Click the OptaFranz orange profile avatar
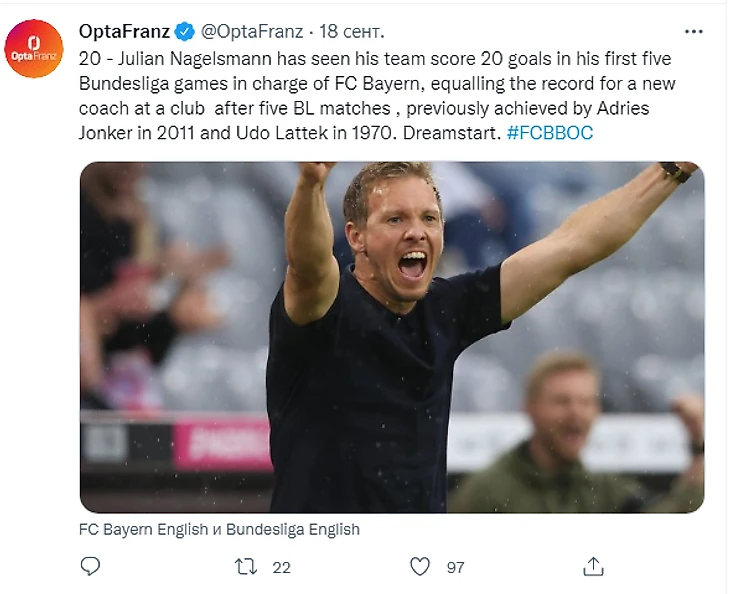Viewport: 730px width, 594px height. [34, 49]
